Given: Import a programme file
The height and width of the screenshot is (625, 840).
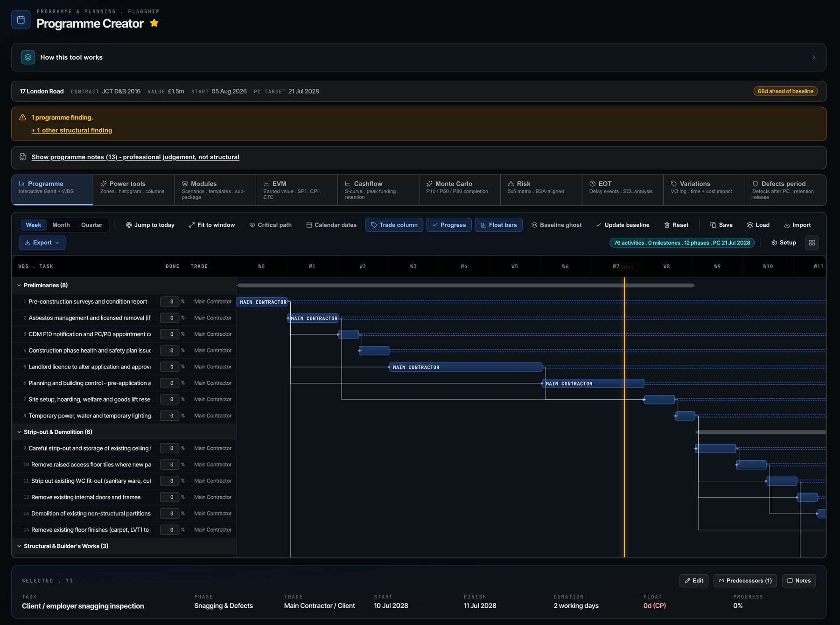Looking at the screenshot, I should (797, 225).
